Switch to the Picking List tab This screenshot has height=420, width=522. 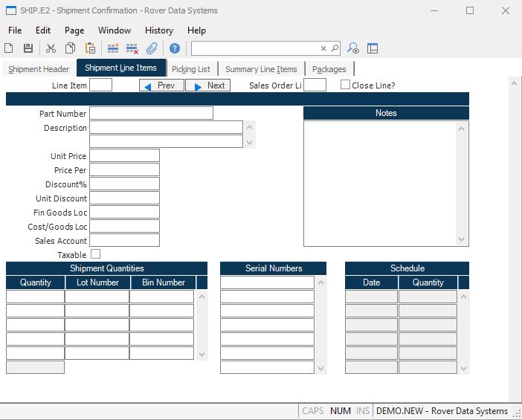click(191, 69)
